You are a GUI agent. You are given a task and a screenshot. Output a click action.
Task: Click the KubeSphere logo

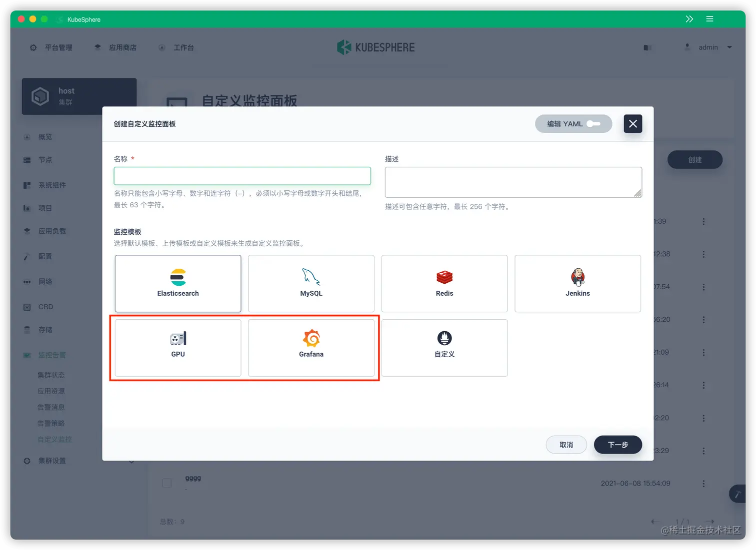376,47
